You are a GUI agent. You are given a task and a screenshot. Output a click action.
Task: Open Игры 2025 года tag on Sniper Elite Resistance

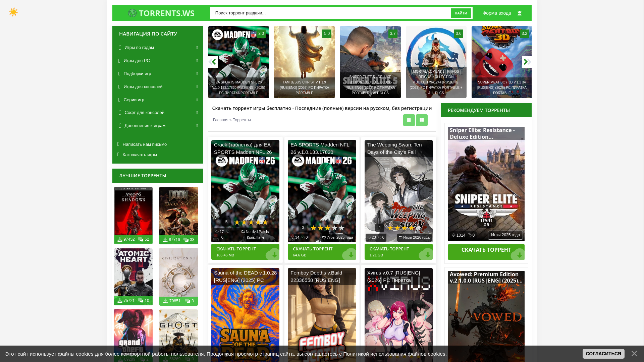pyautogui.click(x=505, y=235)
